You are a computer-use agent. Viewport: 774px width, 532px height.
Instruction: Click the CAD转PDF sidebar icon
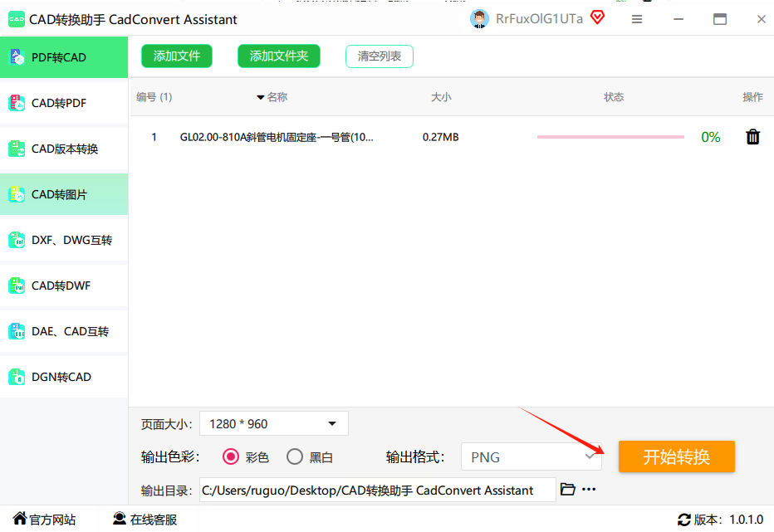[x=17, y=103]
